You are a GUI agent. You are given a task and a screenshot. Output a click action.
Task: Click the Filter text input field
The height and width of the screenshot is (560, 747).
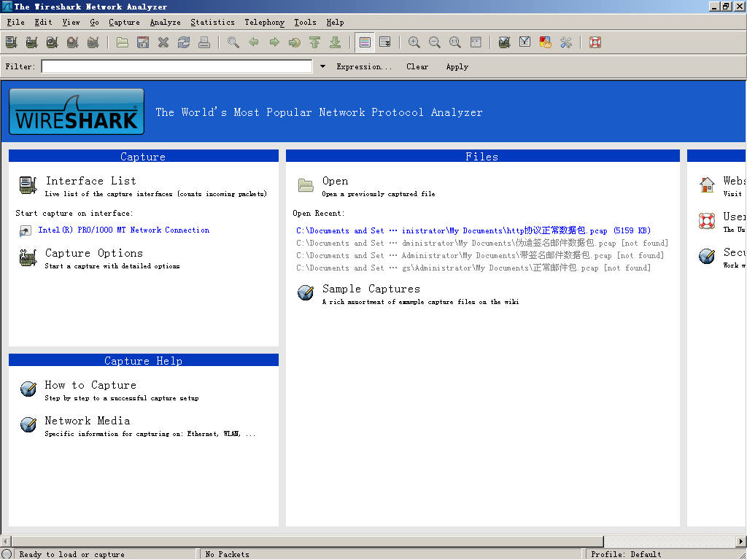(177, 66)
